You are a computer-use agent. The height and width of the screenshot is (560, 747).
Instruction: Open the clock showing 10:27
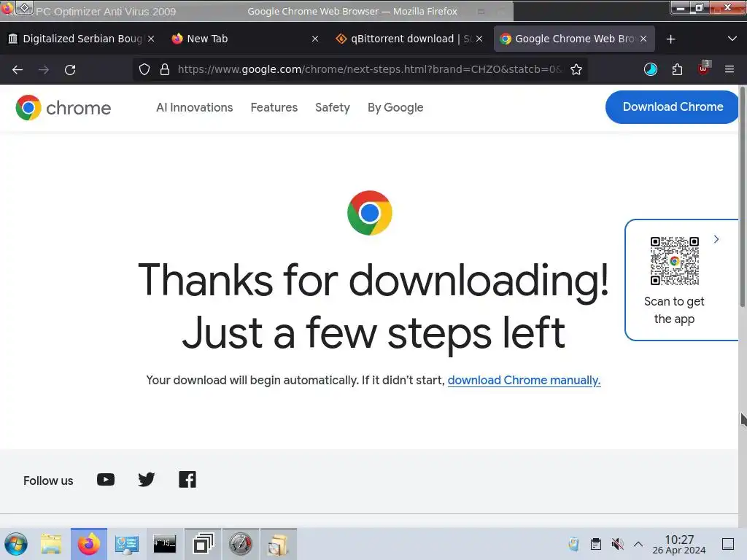point(679,545)
